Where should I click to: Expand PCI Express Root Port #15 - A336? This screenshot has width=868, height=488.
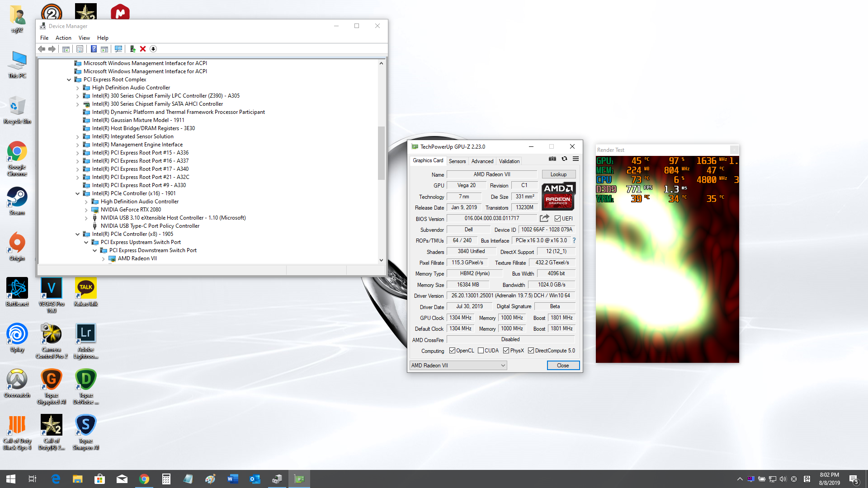point(77,153)
